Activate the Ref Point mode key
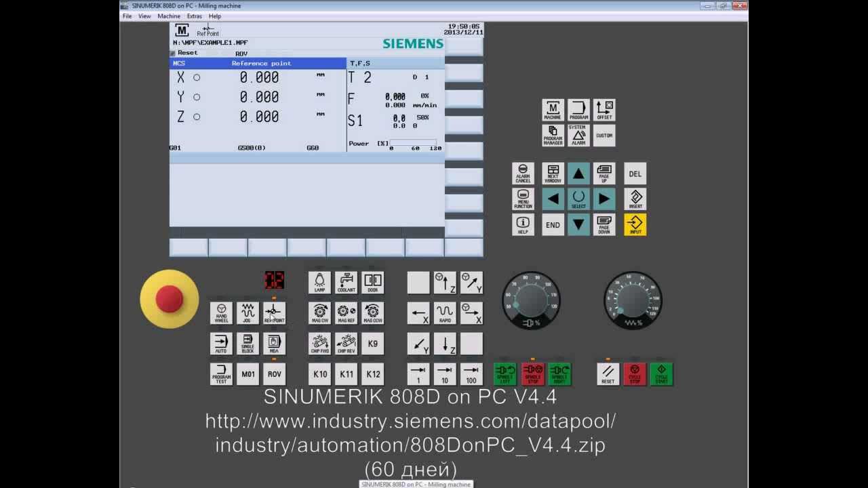The height and width of the screenshot is (488, 868). coord(274,313)
